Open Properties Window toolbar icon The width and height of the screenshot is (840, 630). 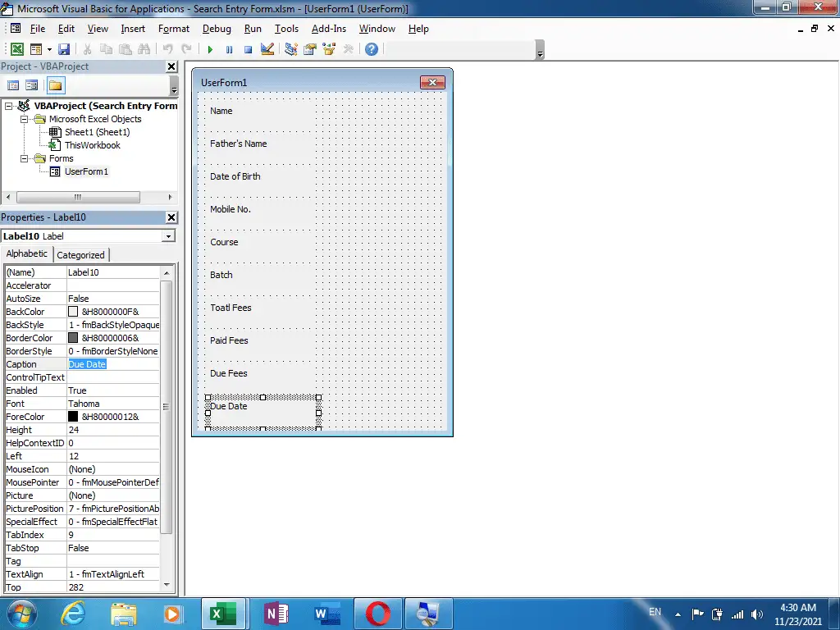[309, 49]
